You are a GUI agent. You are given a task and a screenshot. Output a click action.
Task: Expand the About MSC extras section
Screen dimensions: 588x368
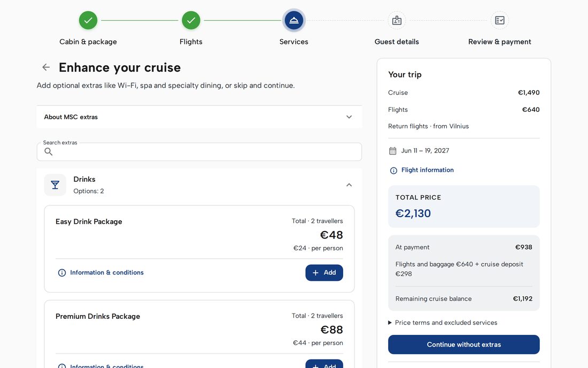(x=199, y=117)
